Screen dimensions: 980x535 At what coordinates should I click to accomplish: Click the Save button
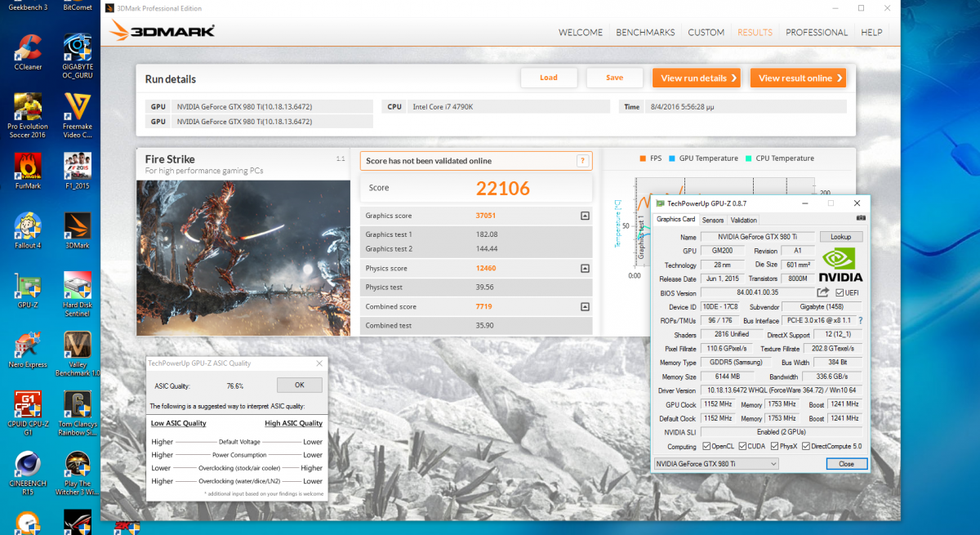tap(615, 78)
